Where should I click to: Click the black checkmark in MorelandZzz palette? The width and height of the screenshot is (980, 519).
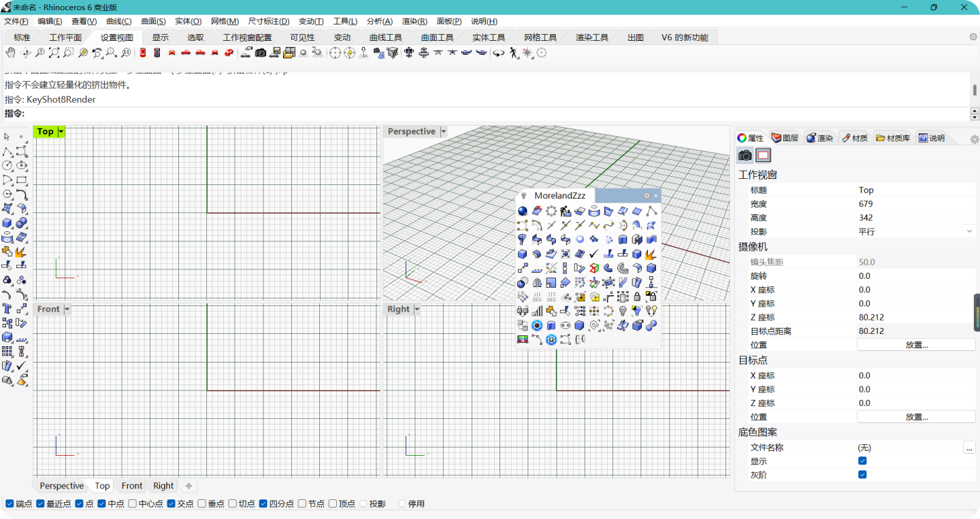tap(593, 254)
